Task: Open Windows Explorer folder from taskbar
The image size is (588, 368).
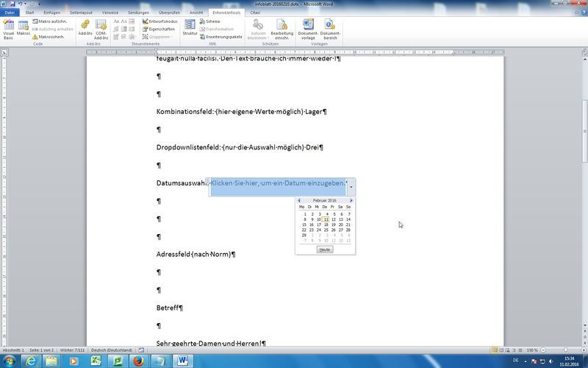Action: pos(51,361)
